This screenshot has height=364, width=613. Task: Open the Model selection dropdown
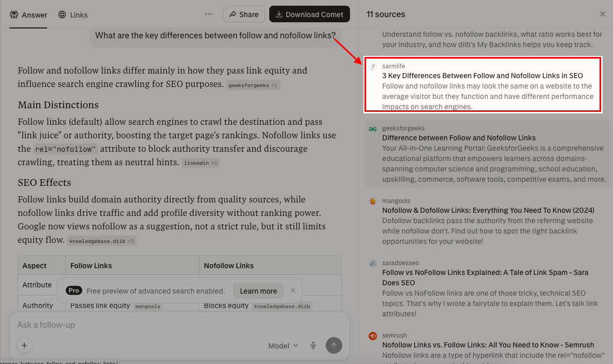point(283,345)
